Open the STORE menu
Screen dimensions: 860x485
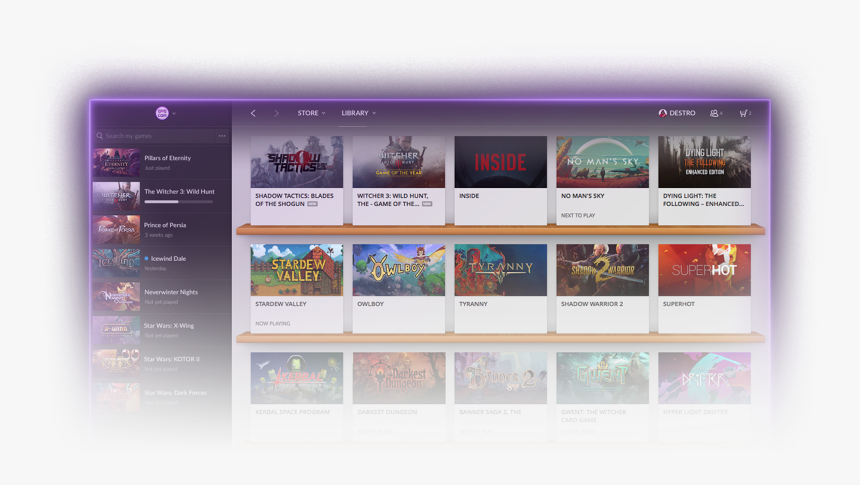[311, 113]
